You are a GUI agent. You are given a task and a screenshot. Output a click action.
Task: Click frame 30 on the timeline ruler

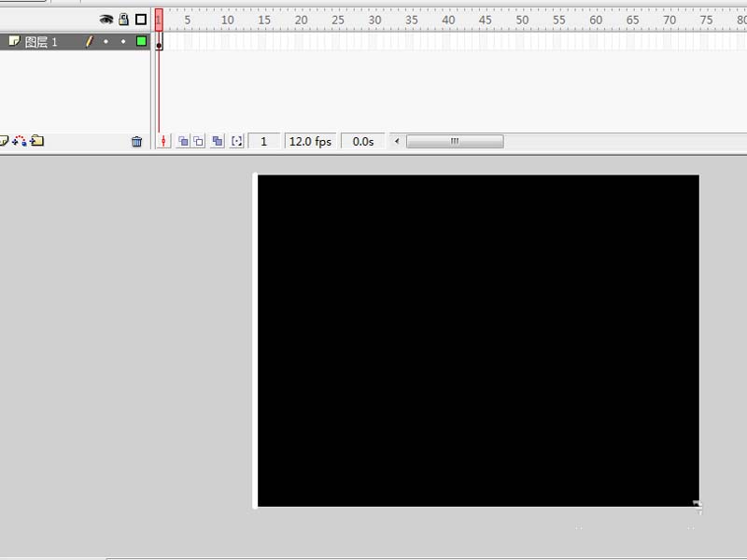[375, 20]
